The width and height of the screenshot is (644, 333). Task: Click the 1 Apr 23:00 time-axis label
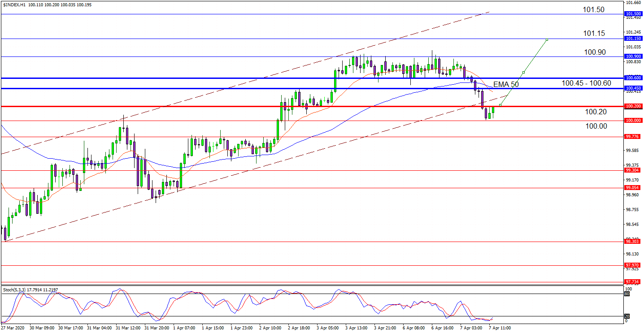pyautogui.click(x=242, y=328)
